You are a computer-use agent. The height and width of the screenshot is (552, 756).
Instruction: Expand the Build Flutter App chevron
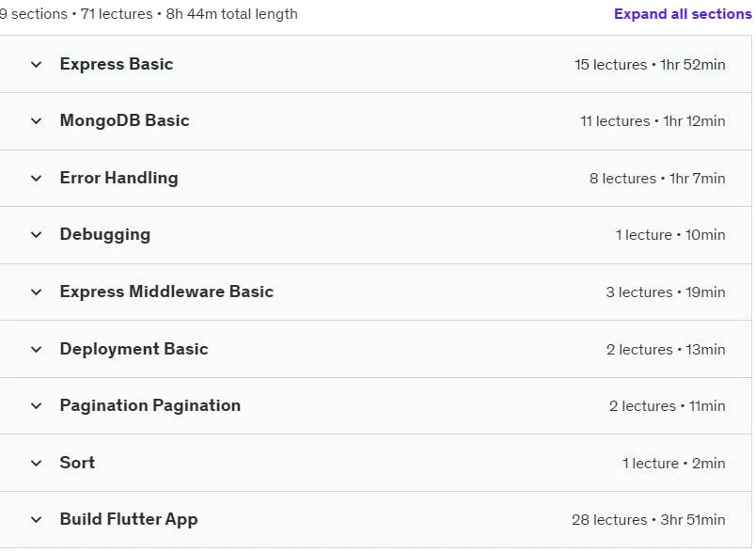coord(36,520)
